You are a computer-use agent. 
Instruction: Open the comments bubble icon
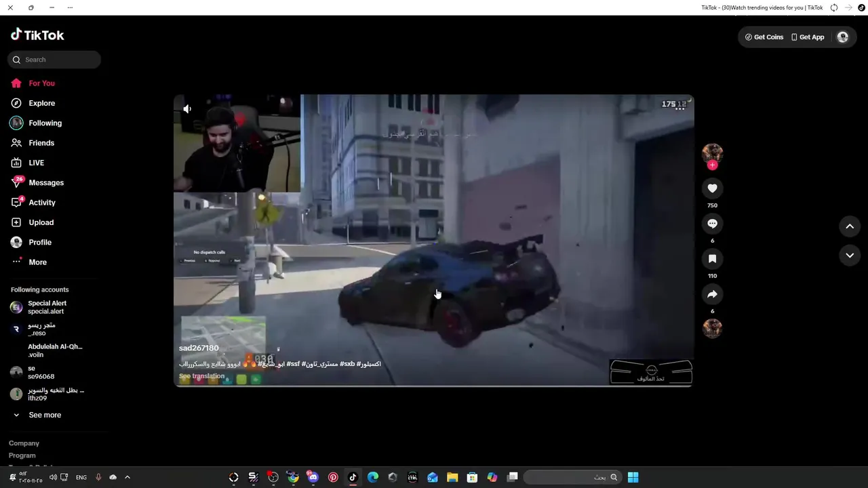(712, 224)
